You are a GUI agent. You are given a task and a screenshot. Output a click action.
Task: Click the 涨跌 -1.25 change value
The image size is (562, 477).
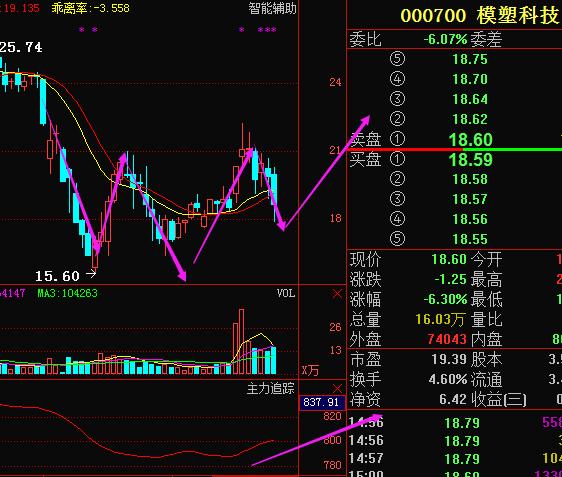coord(450,279)
